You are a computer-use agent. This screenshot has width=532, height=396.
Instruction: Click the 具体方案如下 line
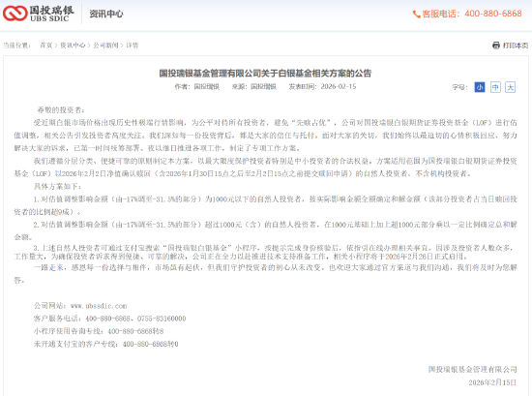pyautogui.click(x=57, y=187)
